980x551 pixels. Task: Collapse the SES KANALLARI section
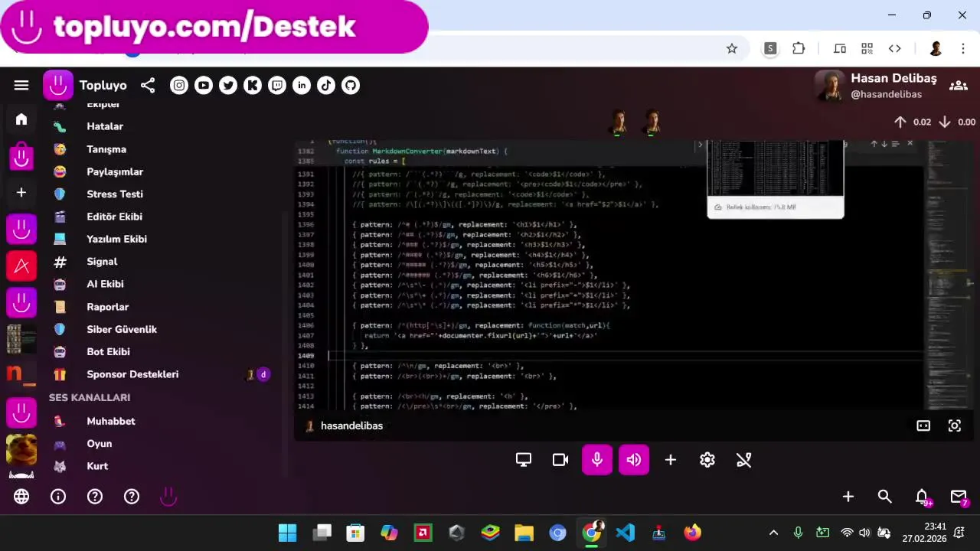pos(90,397)
